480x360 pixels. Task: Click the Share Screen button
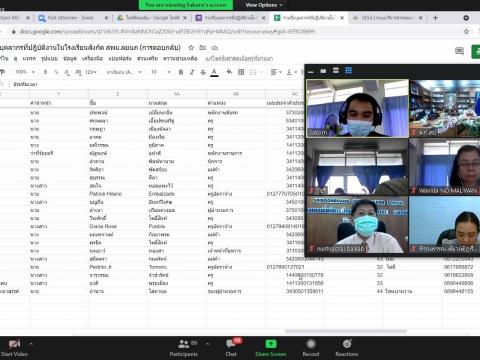coord(271,348)
